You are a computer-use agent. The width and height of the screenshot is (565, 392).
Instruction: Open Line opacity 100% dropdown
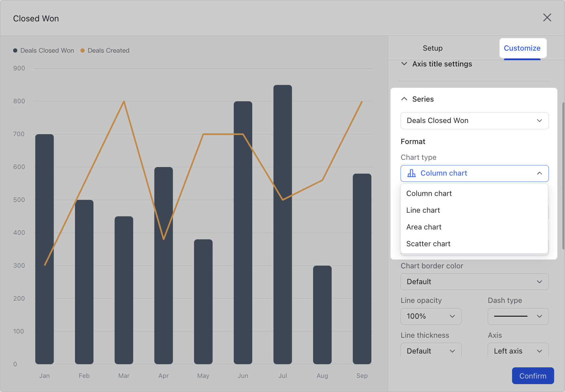(x=431, y=316)
